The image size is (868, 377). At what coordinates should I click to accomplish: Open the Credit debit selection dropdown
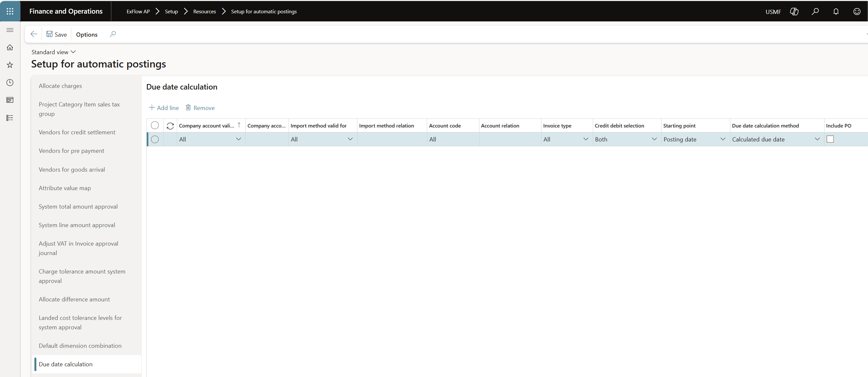654,139
